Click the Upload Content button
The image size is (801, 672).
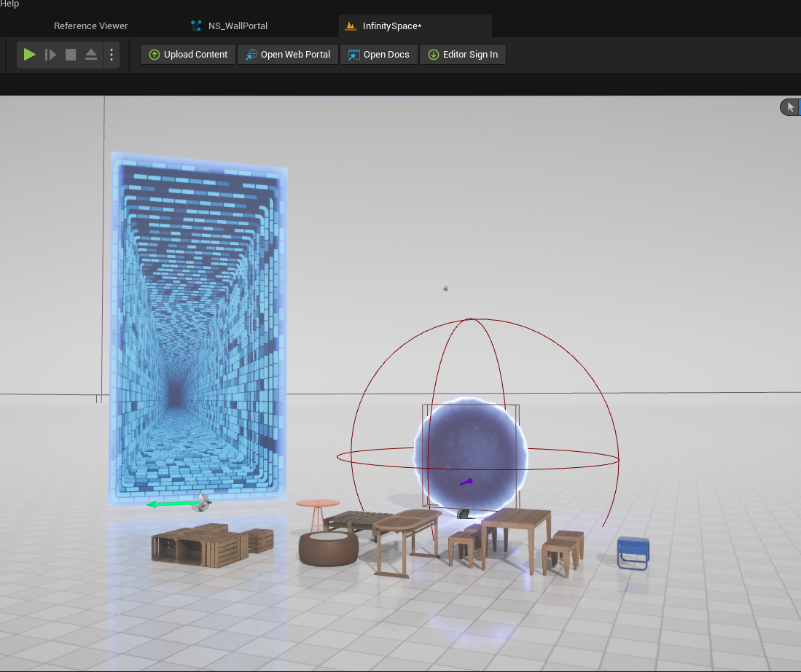[x=188, y=55]
